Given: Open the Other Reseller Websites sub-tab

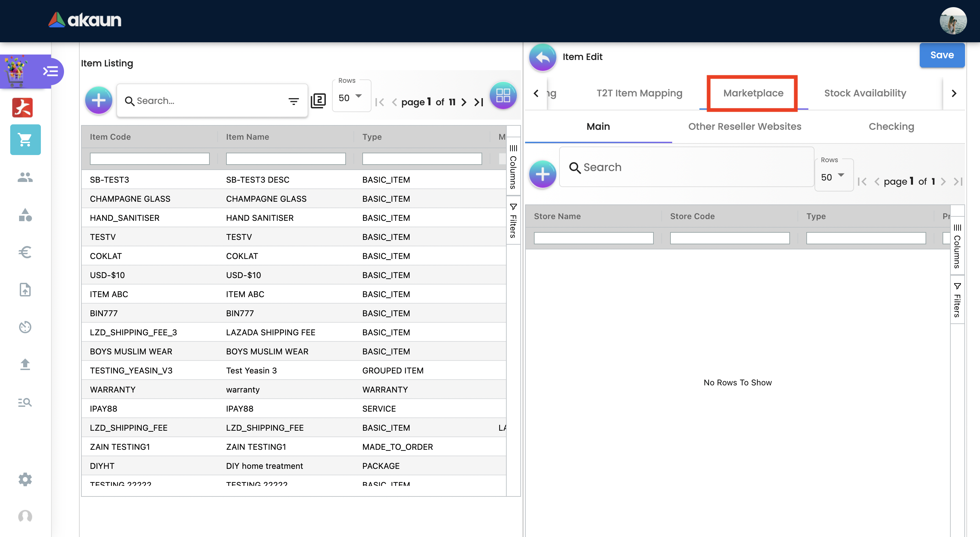Looking at the screenshot, I should (744, 126).
